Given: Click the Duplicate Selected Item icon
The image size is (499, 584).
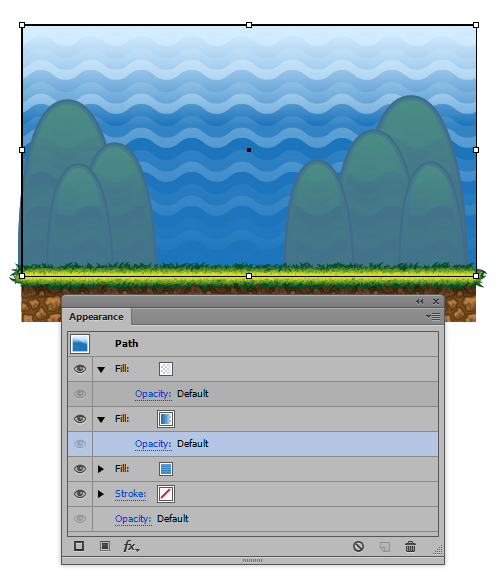Looking at the screenshot, I should click(385, 546).
